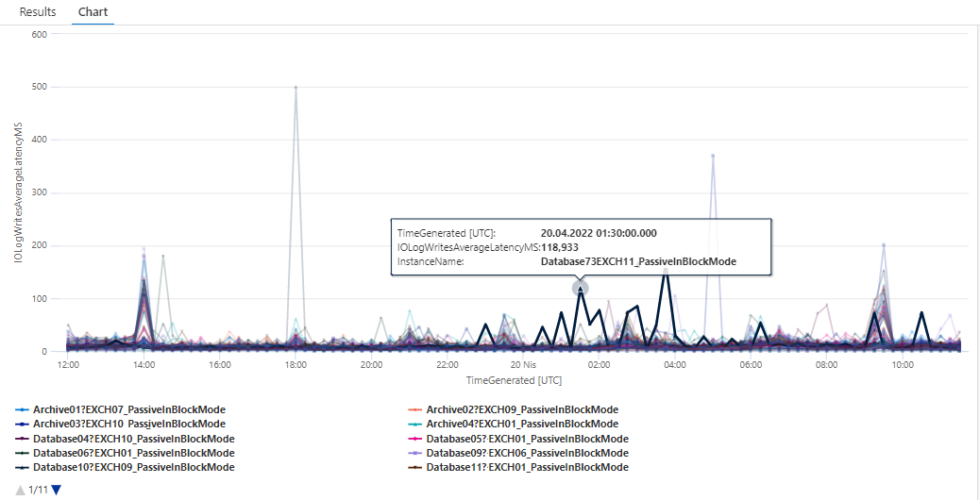Click the spike near 370 at 05:00
The height and width of the screenshot is (500, 980).
click(713, 156)
